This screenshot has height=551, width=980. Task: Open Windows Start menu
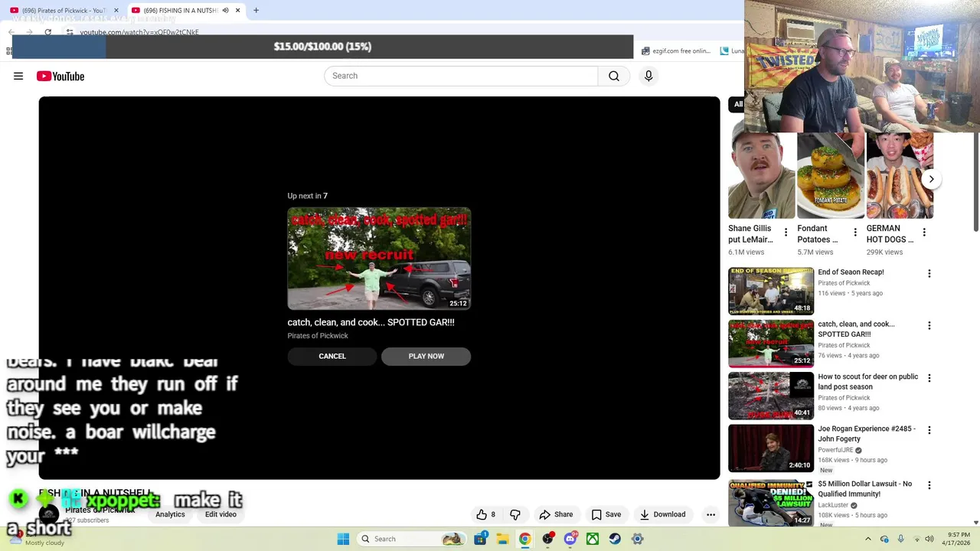click(x=343, y=539)
